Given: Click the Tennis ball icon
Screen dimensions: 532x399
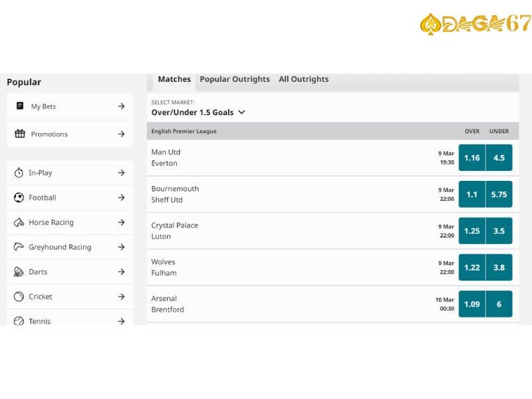Looking at the screenshot, I should 19,321.
